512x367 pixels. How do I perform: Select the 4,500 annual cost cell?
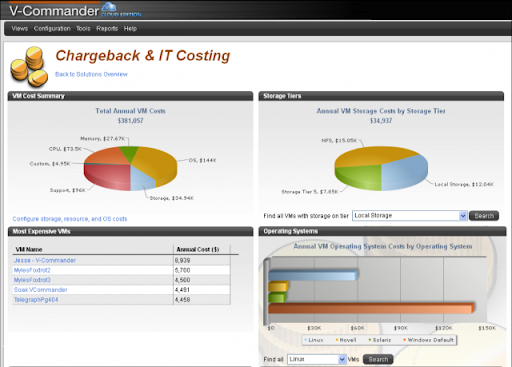click(202, 280)
